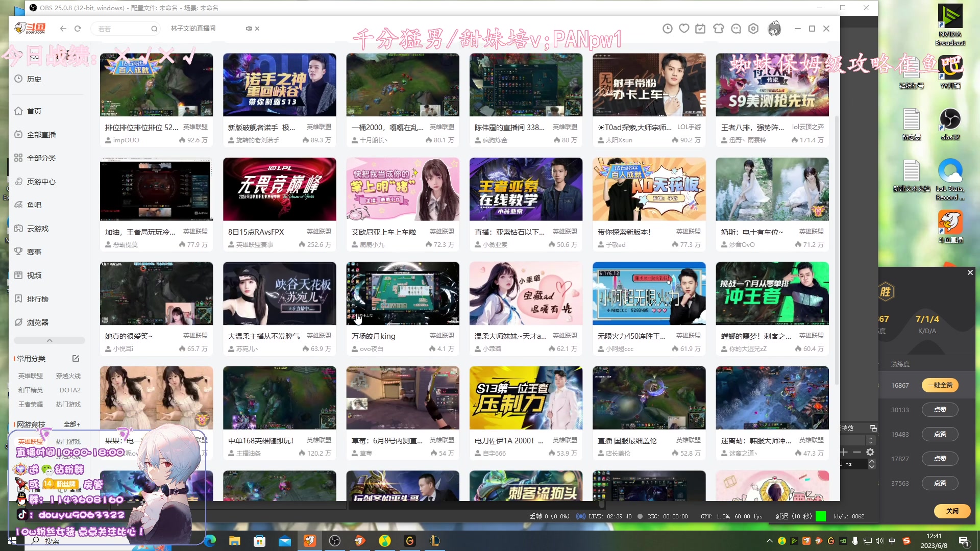The height and width of the screenshot is (551, 980).
Task: Mute the 林子文的直播间 tab audio
Action: click(249, 29)
